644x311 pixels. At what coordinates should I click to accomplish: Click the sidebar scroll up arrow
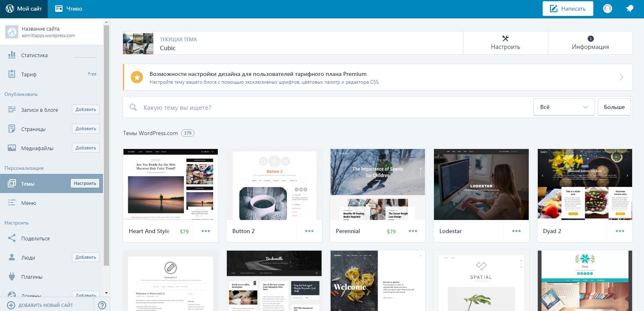106,22
